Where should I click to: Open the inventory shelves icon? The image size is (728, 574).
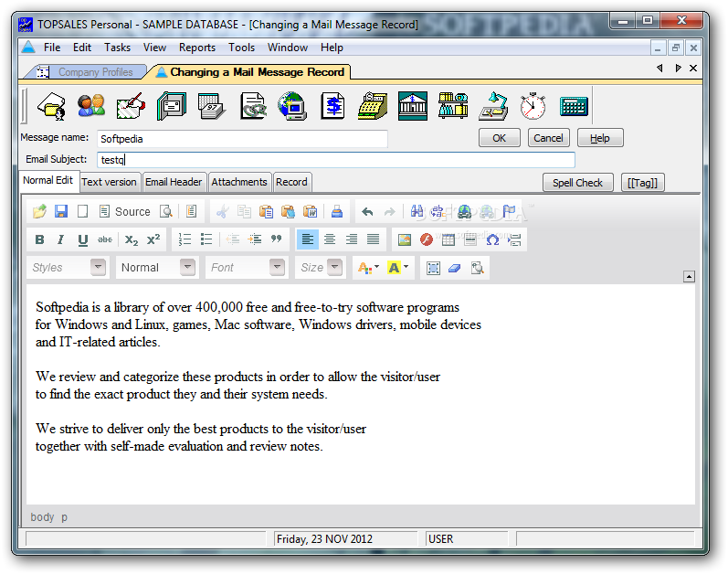pos(454,106)
